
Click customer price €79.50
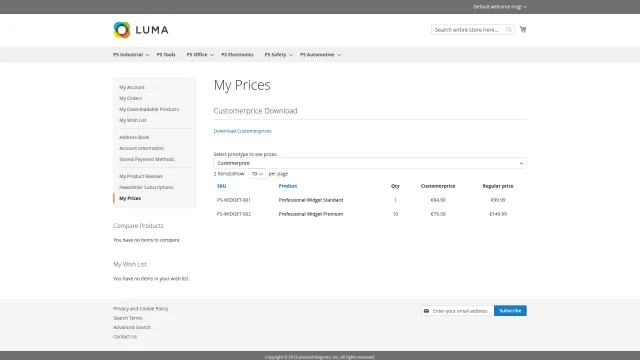(x=438, y=214)
